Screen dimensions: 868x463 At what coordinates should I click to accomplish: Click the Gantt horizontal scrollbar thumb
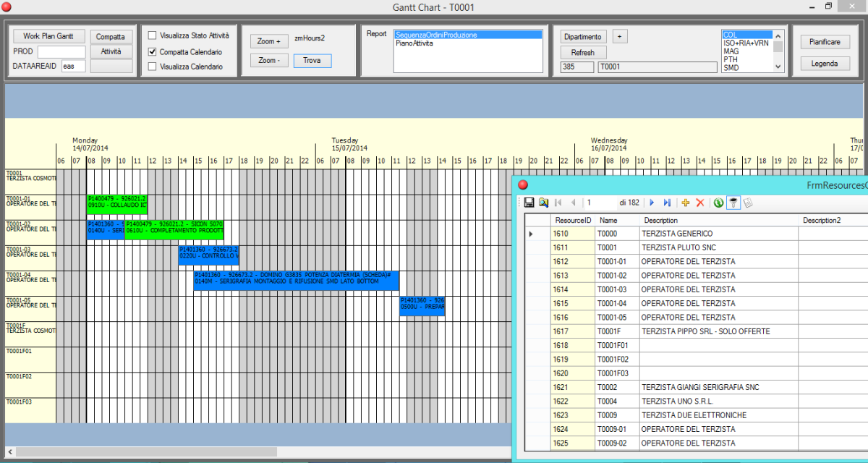(146, 451)
